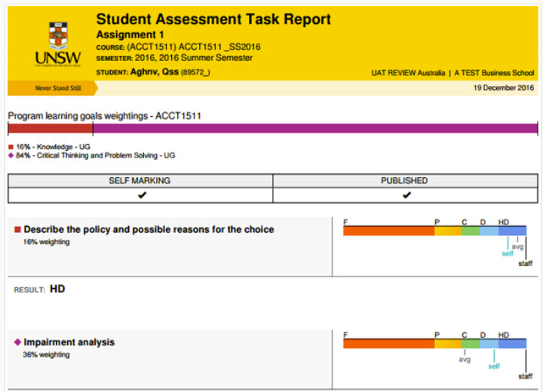Click the checkmark under SELF MARKING
Screen dimensions: 543x392
click(x=141, y=195)
